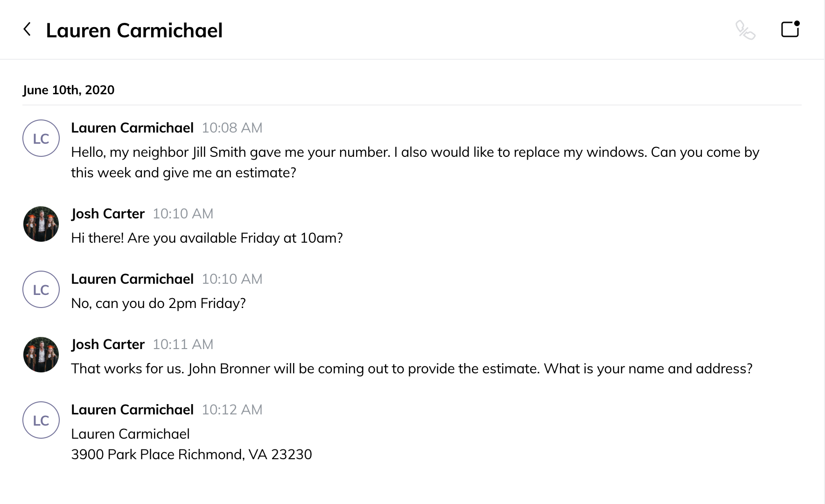The image size is (825, 504).
Task: Open Josh Carter's photo on the 10:10 AM message
Action: pyautogui.click(x=41, y=224)
